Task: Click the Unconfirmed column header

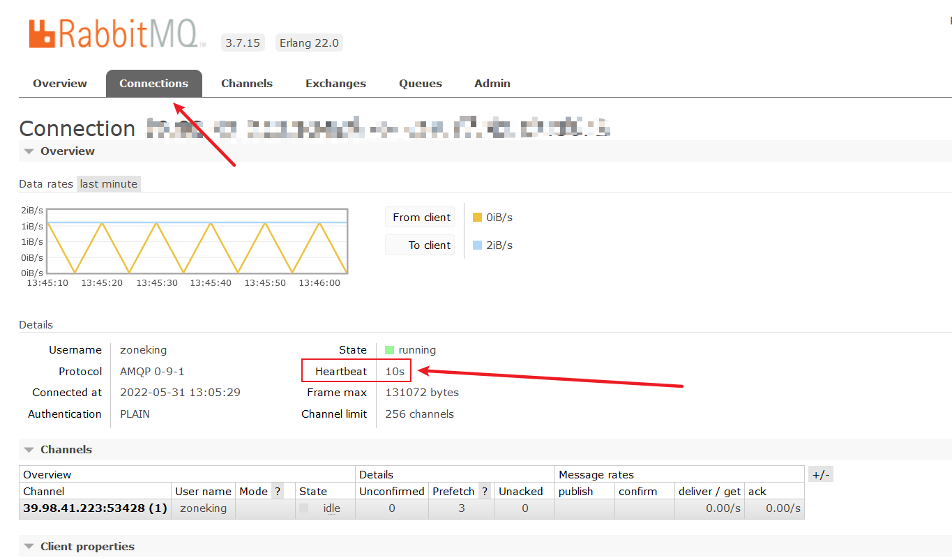Action: 392,491
